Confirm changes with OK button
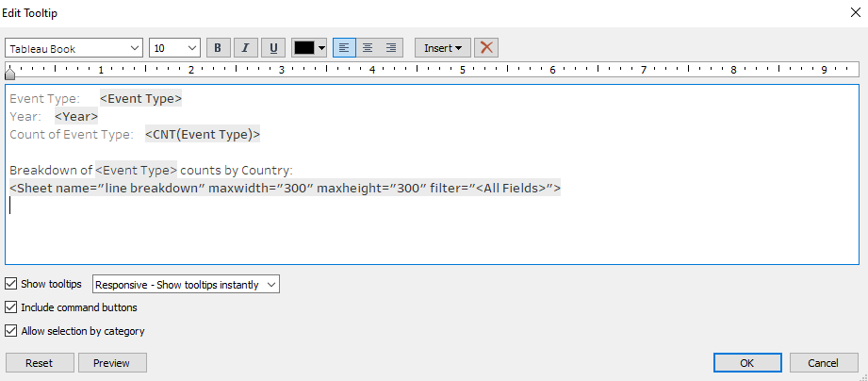The width and height of the screenshot is (868, 381). (746, 363)
